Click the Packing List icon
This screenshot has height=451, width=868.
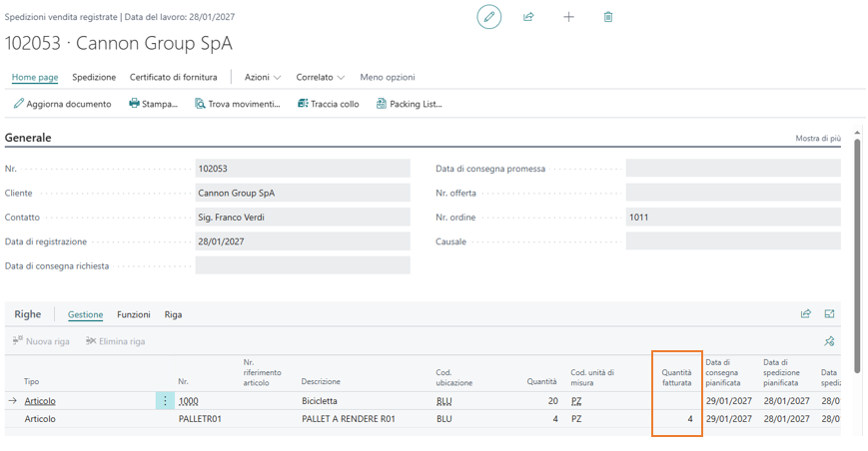(382, 104)
